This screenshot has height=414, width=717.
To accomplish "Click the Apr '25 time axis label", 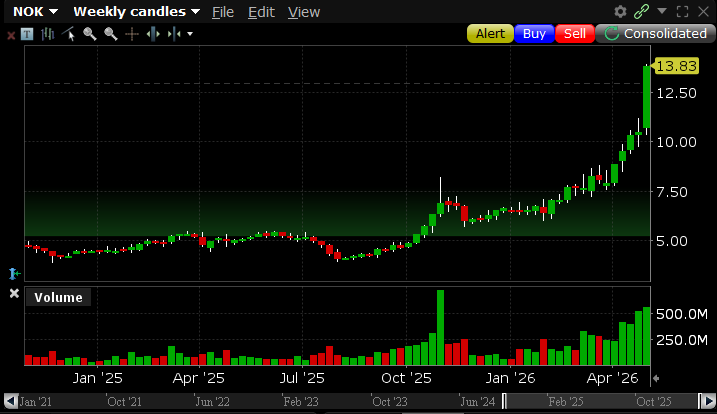I will pyautogui.click(x=198, y=378).
